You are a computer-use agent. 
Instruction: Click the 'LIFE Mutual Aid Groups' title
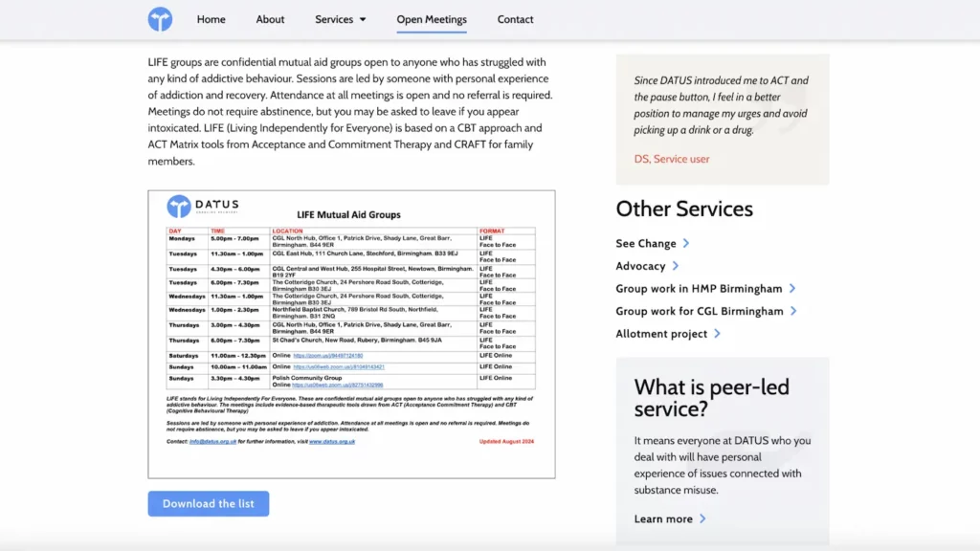[x=348, y=214]
